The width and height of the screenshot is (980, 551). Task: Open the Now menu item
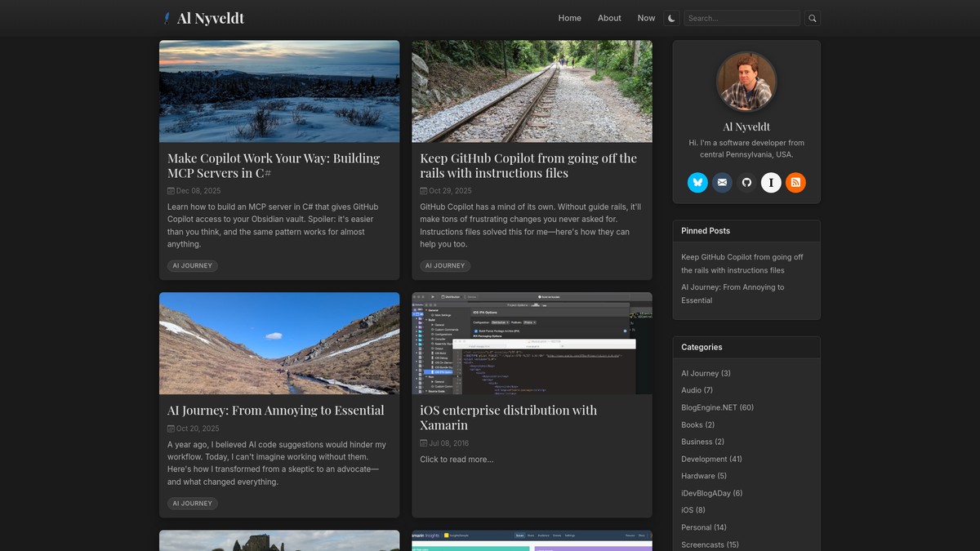(646, 18)
